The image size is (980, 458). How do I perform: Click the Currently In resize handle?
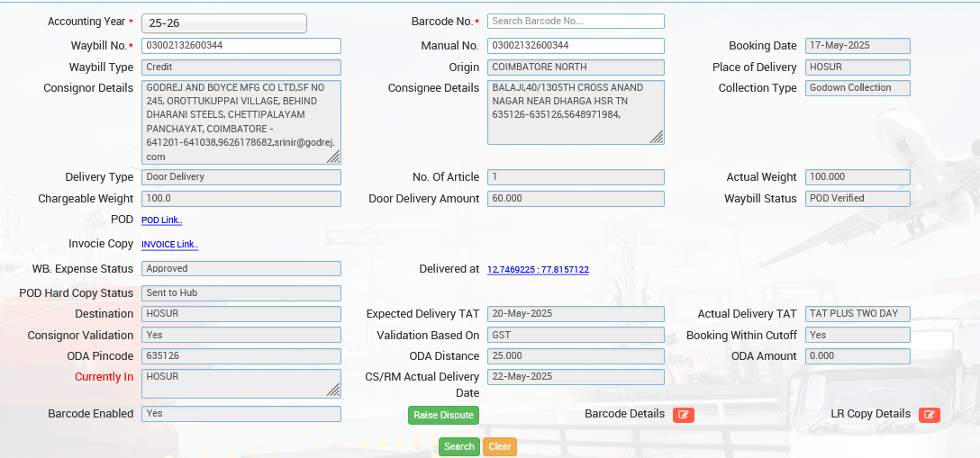[333, 390]
